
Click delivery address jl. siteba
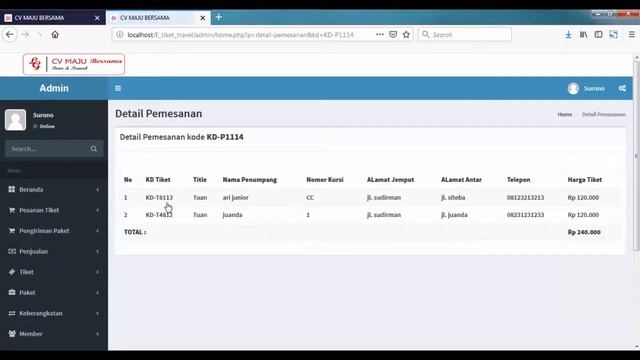coord(453,198)
